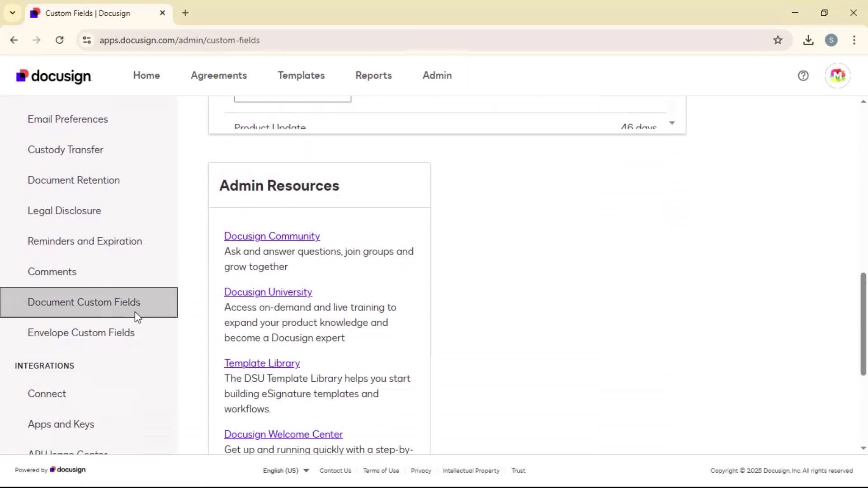
Task: Click the page vertical scrollbar thumb
Action: coord(863,324)
